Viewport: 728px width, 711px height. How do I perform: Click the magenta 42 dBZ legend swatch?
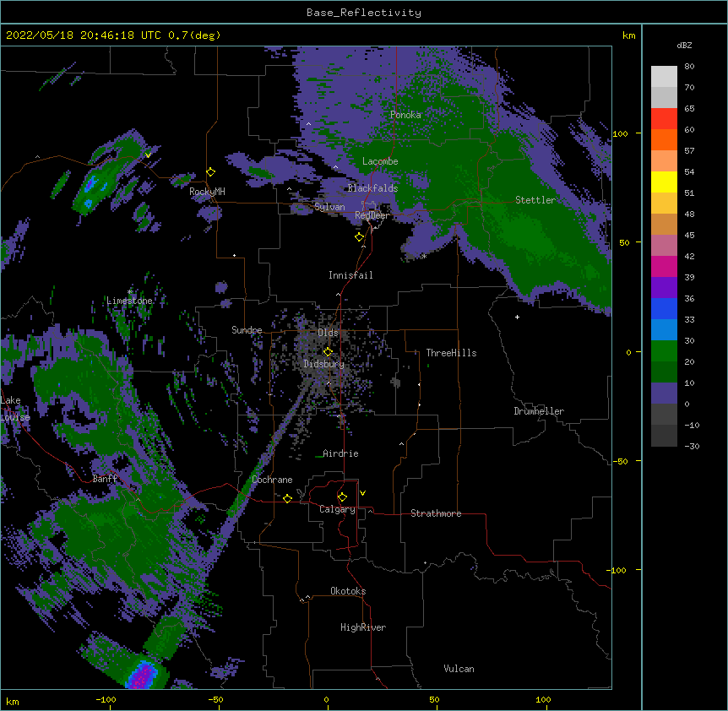[x=664, y=266]
